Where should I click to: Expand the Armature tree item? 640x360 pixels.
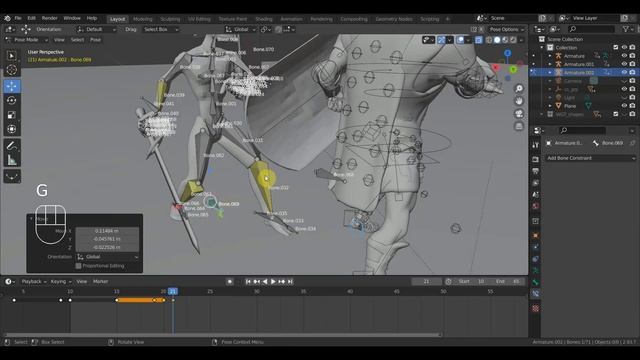(550, 56)
